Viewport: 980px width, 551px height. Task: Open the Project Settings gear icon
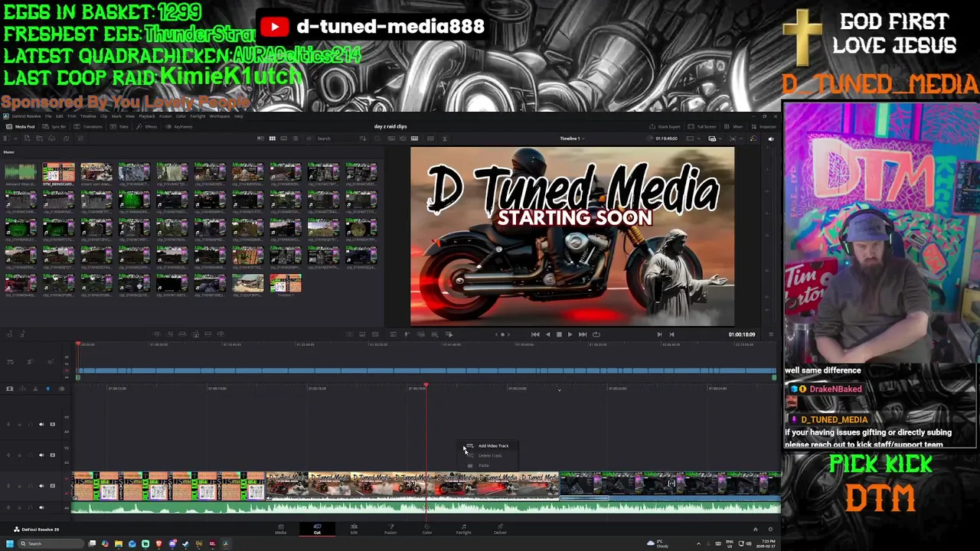770,529
